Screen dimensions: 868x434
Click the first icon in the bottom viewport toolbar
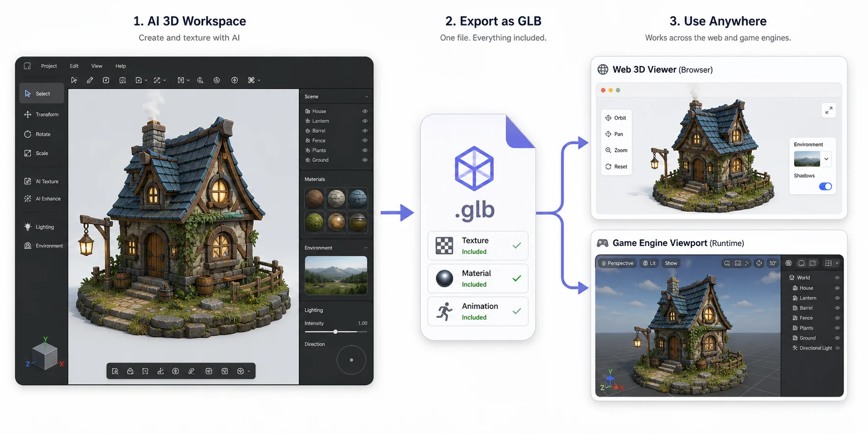tap(115, 371)
